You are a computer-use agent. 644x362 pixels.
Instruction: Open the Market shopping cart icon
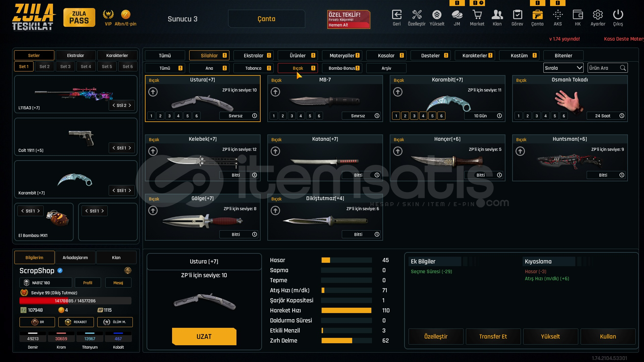pyautogui.click(x=477, y=15)
